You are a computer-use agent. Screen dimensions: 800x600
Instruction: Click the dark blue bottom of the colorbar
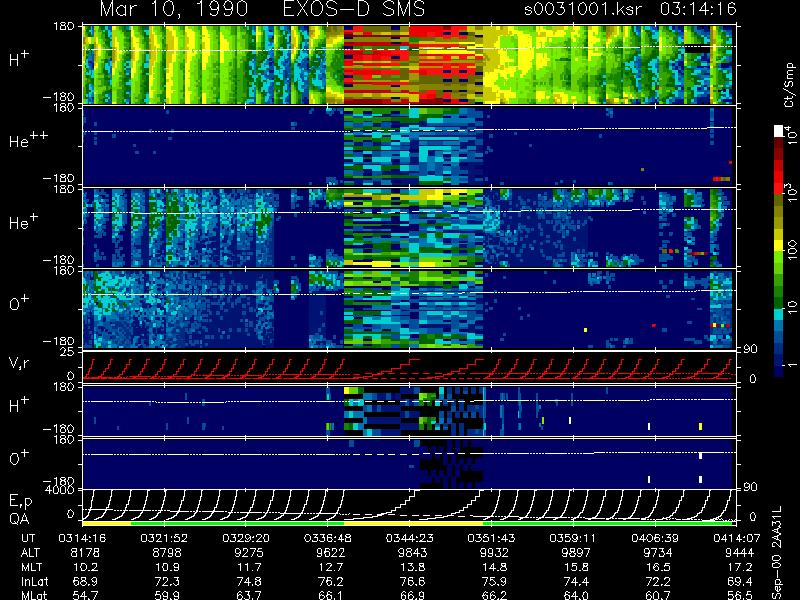[779, 370]
